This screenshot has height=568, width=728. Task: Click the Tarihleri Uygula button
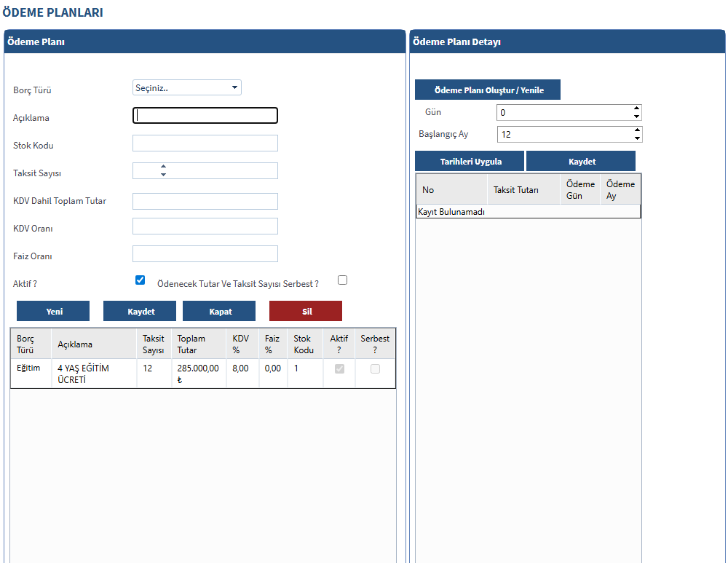[470, 161]
